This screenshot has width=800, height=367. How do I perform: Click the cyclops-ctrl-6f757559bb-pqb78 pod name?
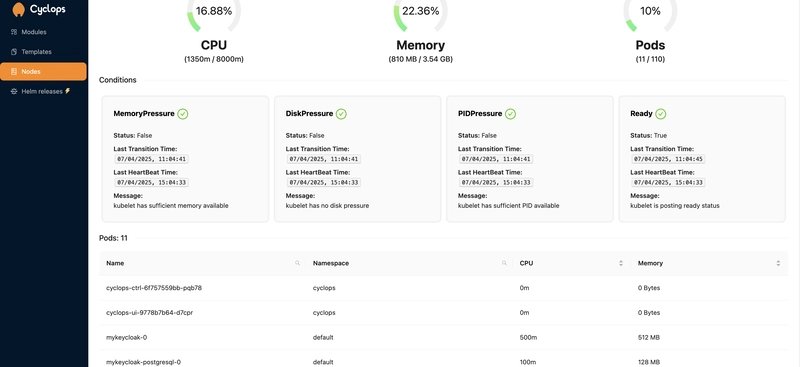(x=154, y=288)
